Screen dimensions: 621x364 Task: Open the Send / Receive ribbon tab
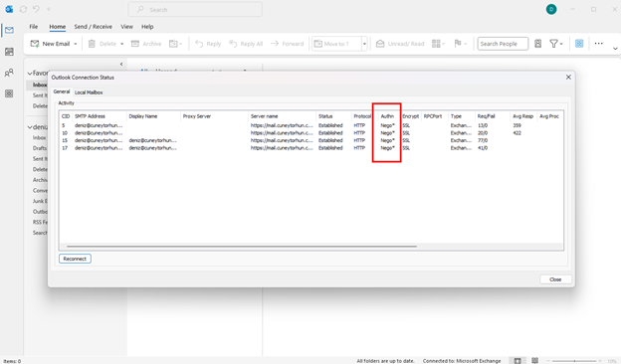pyautogui.click(x=94, y=27)
